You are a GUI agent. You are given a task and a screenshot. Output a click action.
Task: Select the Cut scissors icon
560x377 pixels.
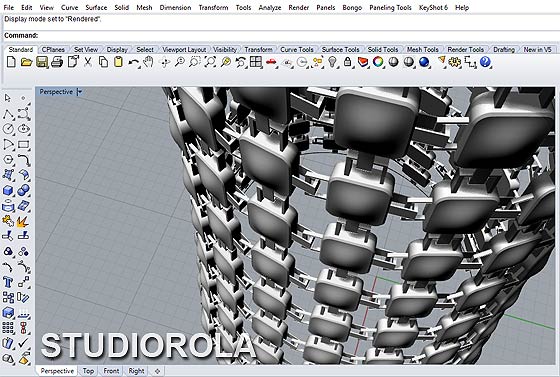coord(88,62)
